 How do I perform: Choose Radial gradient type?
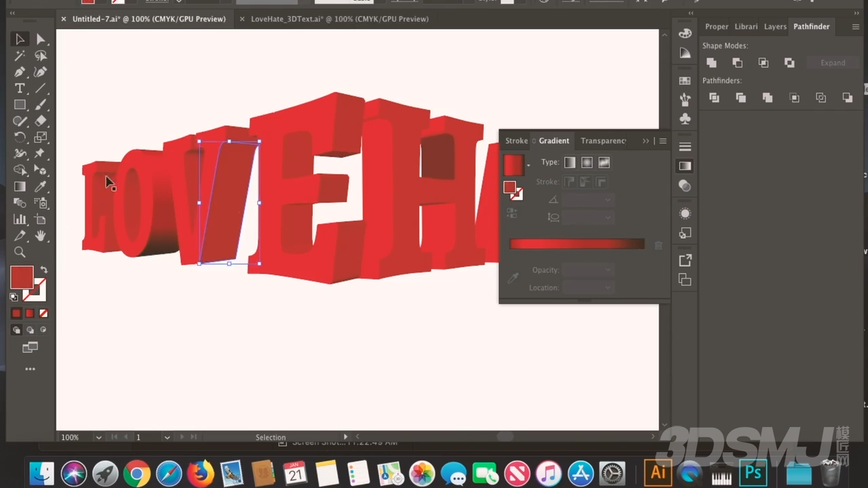(x=587, y=163)
